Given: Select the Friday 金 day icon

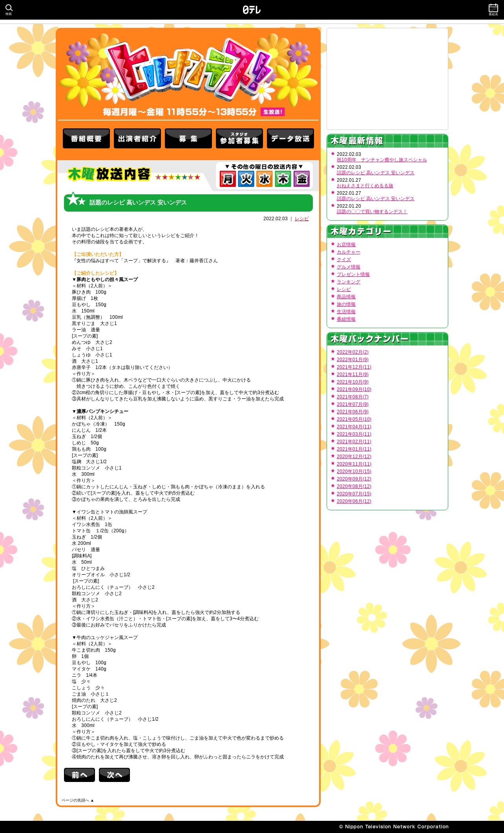Looking at the screenshot, I should click(x=302, y=179).
